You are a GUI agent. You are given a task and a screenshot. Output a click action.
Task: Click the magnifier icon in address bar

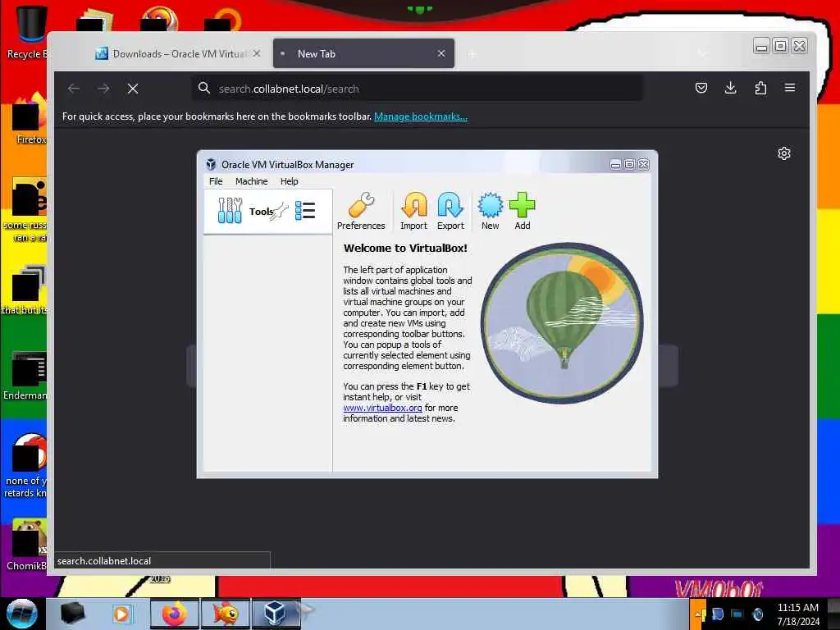(x=204, y=88)
